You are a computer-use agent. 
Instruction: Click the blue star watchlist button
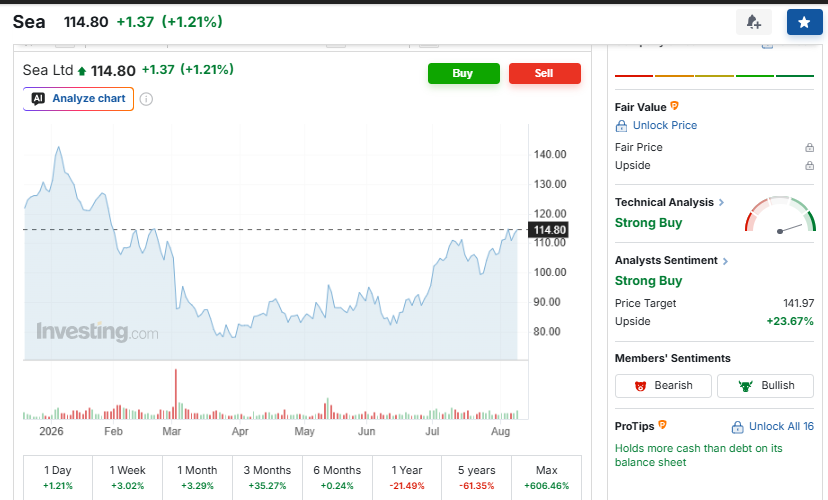pos(804,22)
